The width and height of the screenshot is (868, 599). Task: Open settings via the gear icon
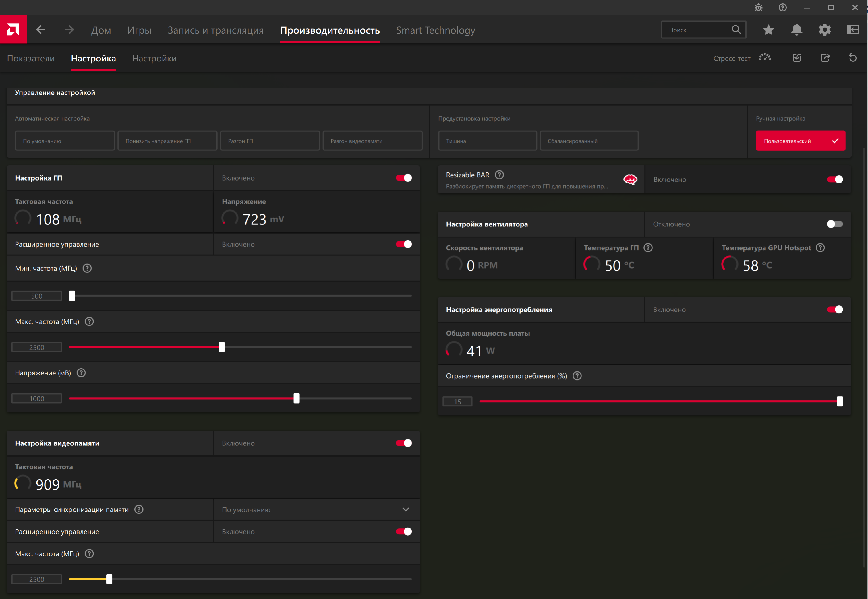824,30
